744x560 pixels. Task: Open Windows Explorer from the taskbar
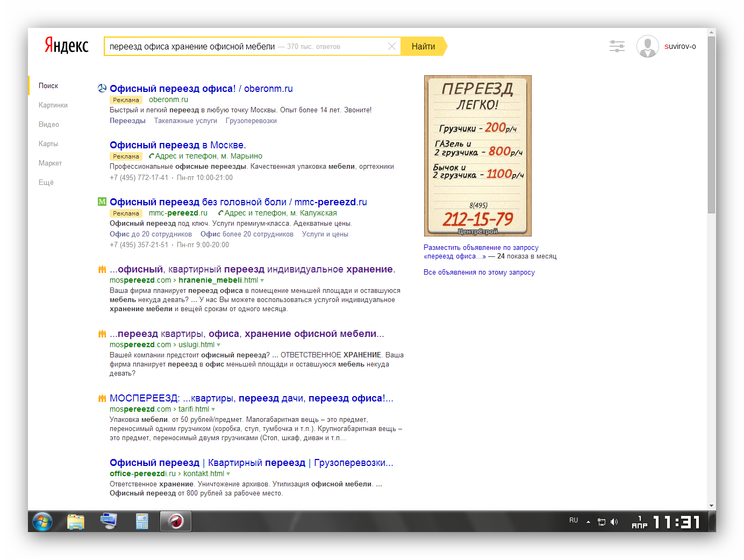[76, 521]
